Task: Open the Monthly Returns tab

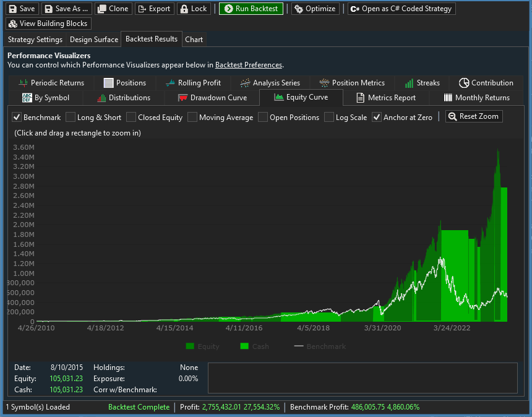Action: click(x=476, y=98)
